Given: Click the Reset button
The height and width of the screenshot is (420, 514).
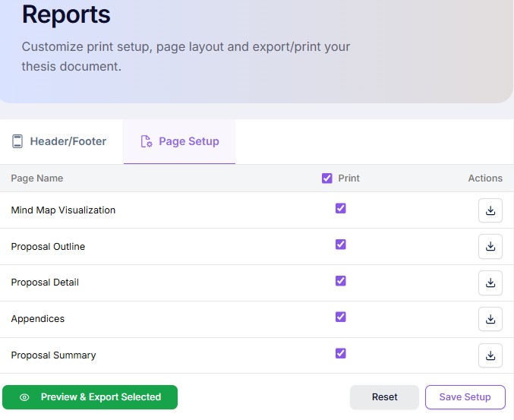Looking at the screenshot, I should click(384, 397).
